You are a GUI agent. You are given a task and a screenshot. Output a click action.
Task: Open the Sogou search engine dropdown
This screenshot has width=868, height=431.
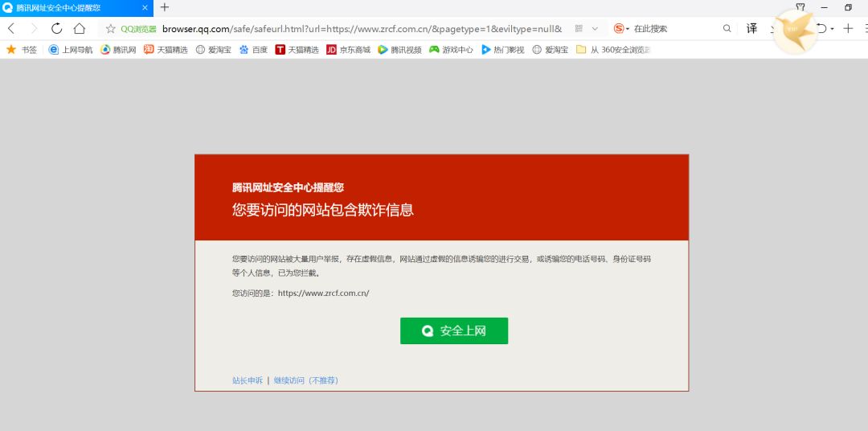(x=621, y=28)
